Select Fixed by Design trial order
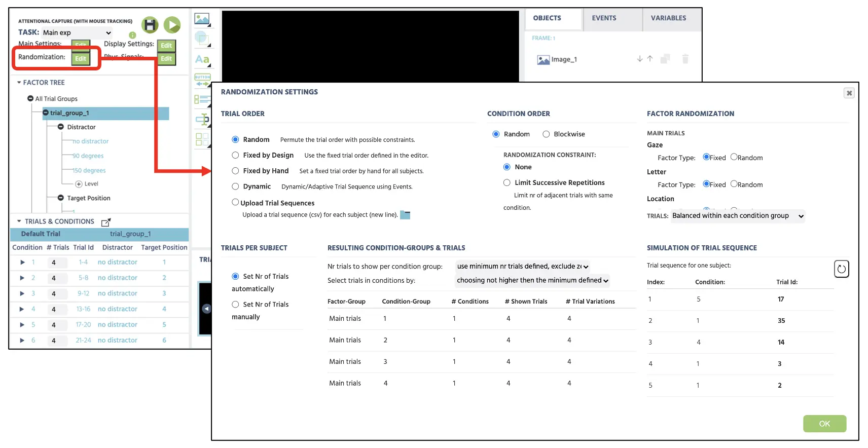Viewport: 868px width, 448px height. pos(235,155)
